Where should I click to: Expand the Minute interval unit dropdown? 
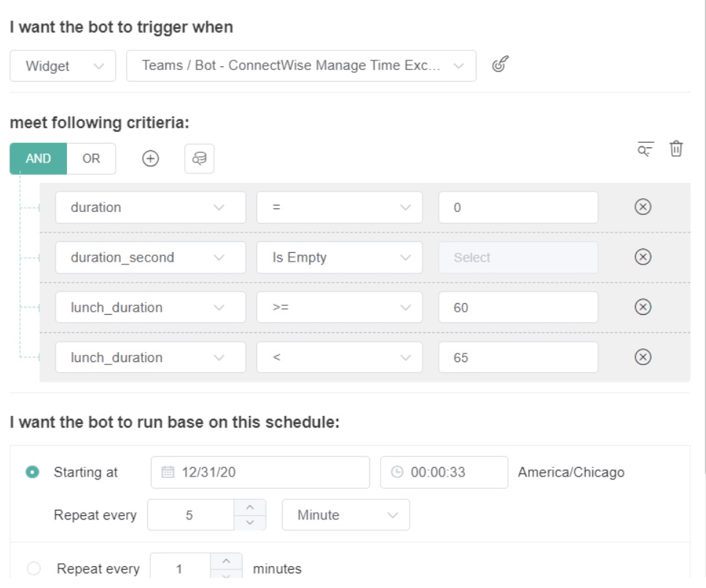click(x=345, y=515)
